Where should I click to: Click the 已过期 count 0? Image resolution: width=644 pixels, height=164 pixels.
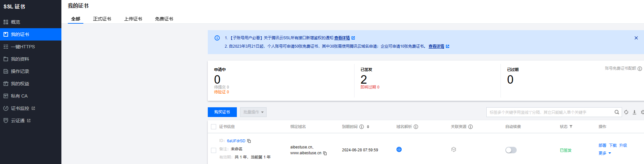[x=510, y=79]
